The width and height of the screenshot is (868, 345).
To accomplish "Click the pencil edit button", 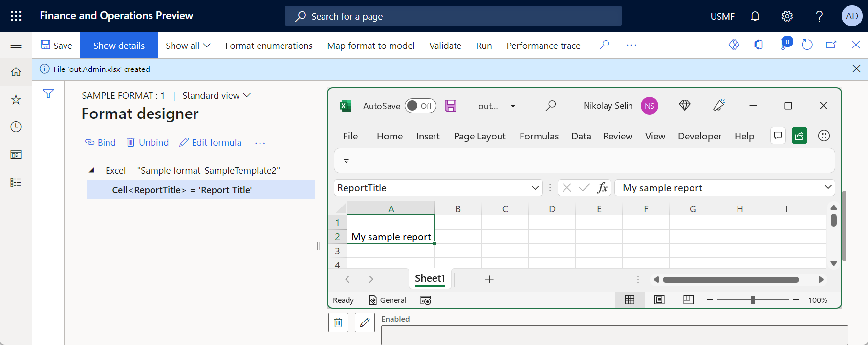I will tap(365, 322).
